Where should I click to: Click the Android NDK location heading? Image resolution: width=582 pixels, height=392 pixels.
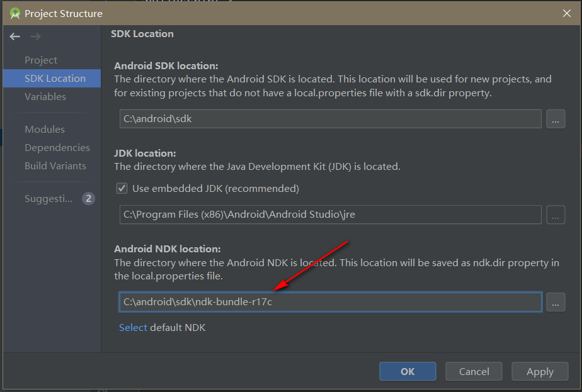pos(167,249)
